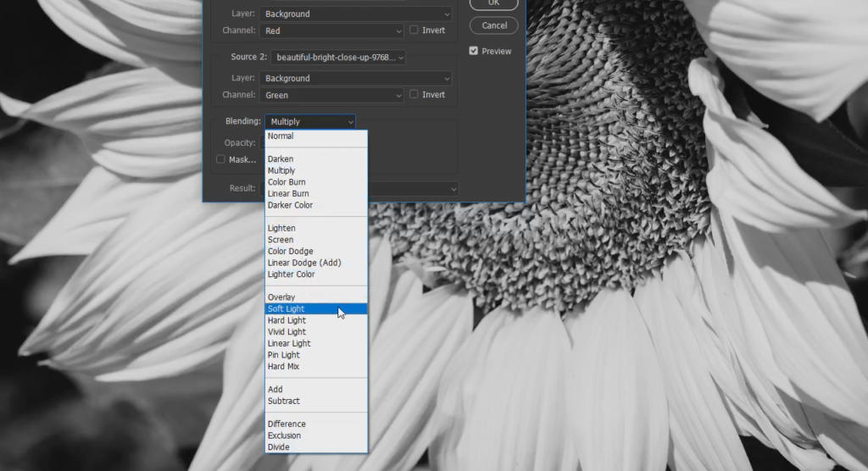This screenshot has width=868, height=471.
Task: Open the Source 2 document dropdown
Action: pyautogui.click(x=338, y=58)
